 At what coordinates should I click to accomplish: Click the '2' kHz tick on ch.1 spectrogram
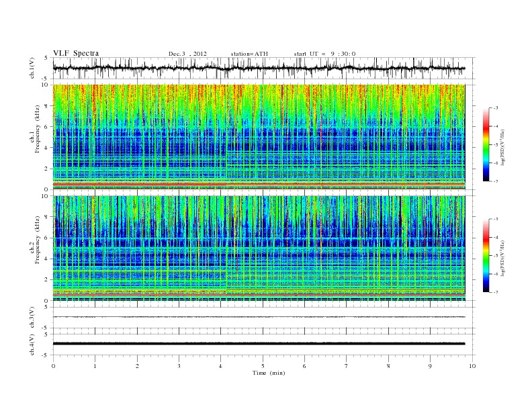coord(46,169)
